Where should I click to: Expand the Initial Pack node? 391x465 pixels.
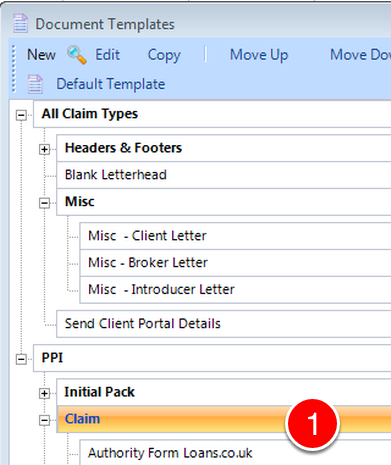pos(44,393)
